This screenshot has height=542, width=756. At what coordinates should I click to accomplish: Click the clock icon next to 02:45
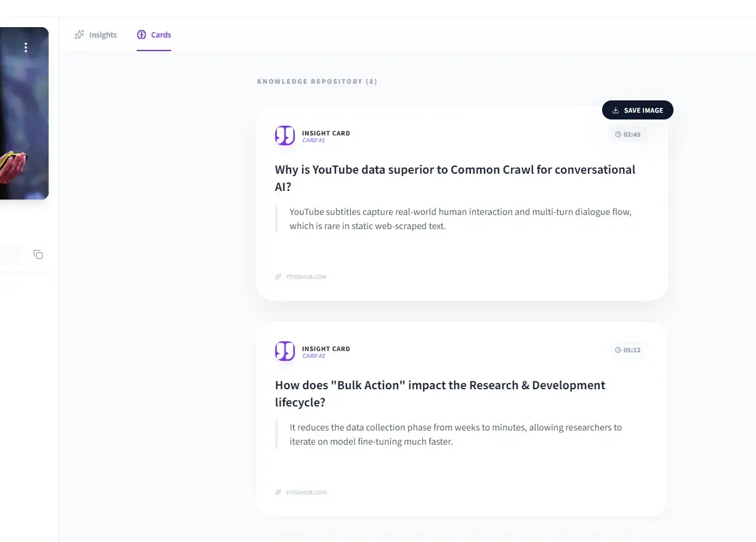click(618, 134)
